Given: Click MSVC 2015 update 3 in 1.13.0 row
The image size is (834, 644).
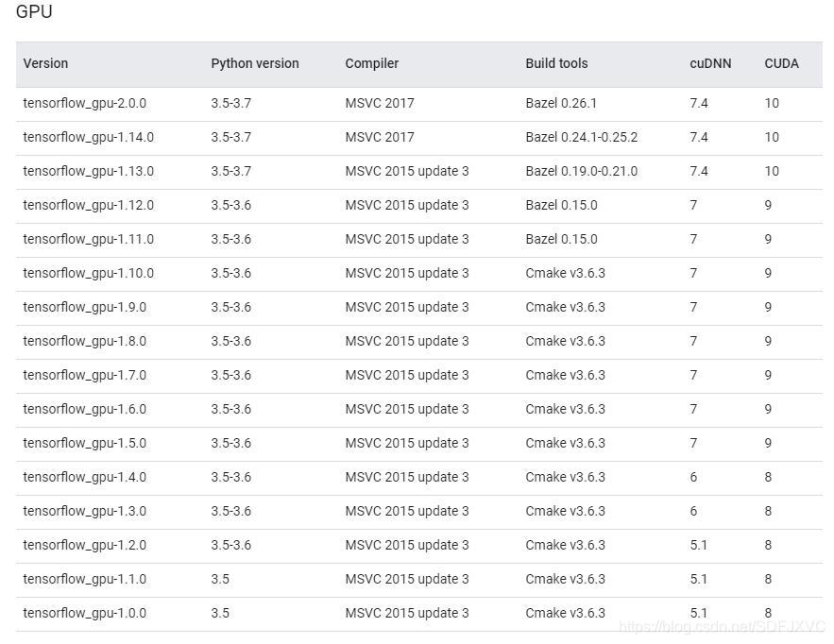Looking at the screenshot, I should (407, 171).
